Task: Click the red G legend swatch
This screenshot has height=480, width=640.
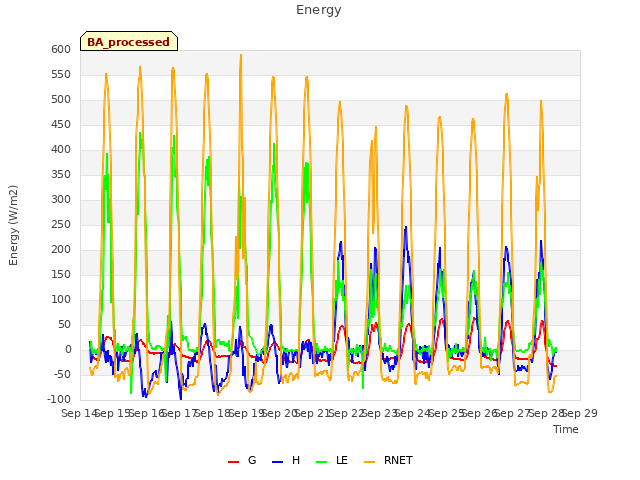Action: pyautogui.click(x=233, y=462)
